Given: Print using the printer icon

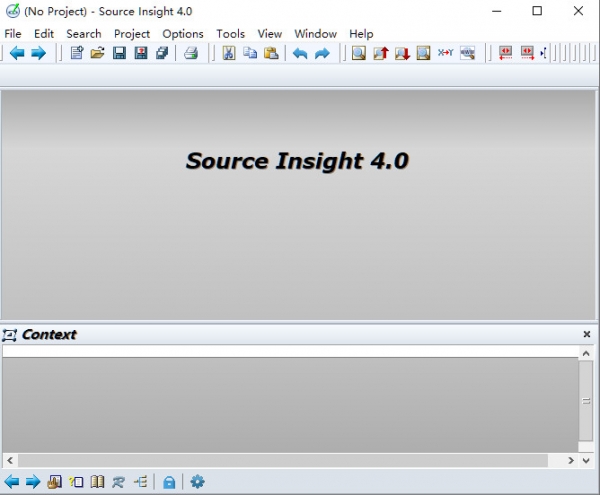Looking at the screenshot, I should [191, 53].
